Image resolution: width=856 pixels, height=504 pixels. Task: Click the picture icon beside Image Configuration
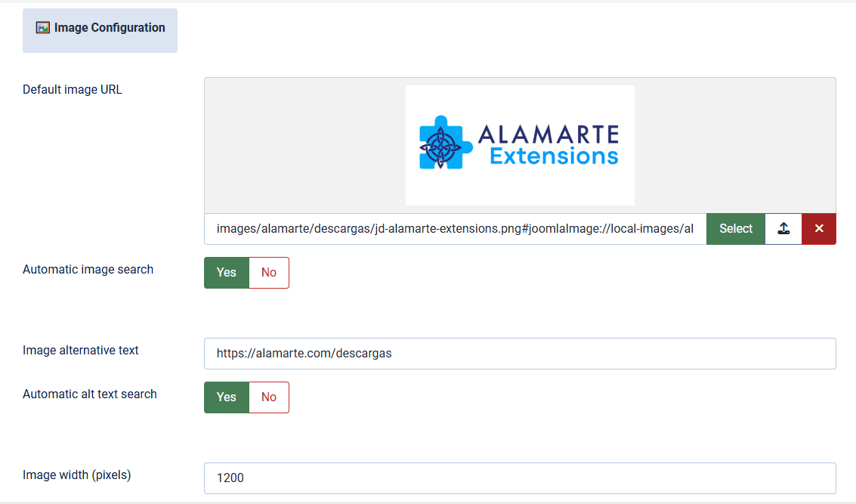(43, 28)
